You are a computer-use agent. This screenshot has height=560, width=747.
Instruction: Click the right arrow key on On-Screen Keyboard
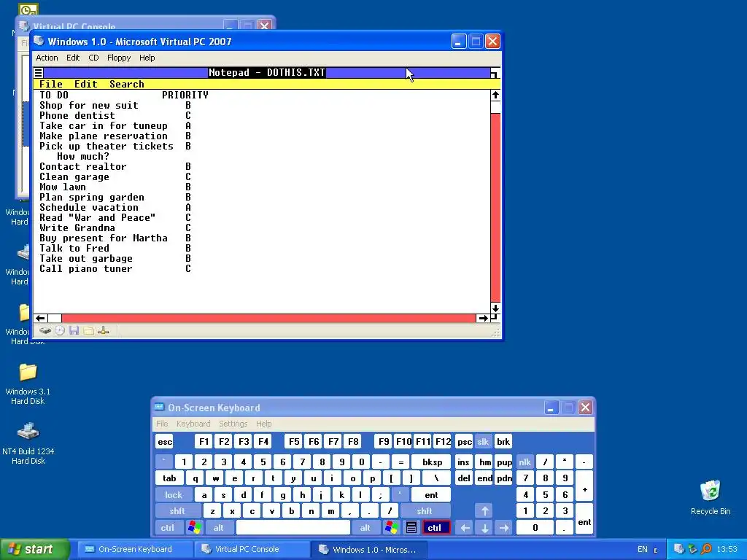click(x=504, y=528)
